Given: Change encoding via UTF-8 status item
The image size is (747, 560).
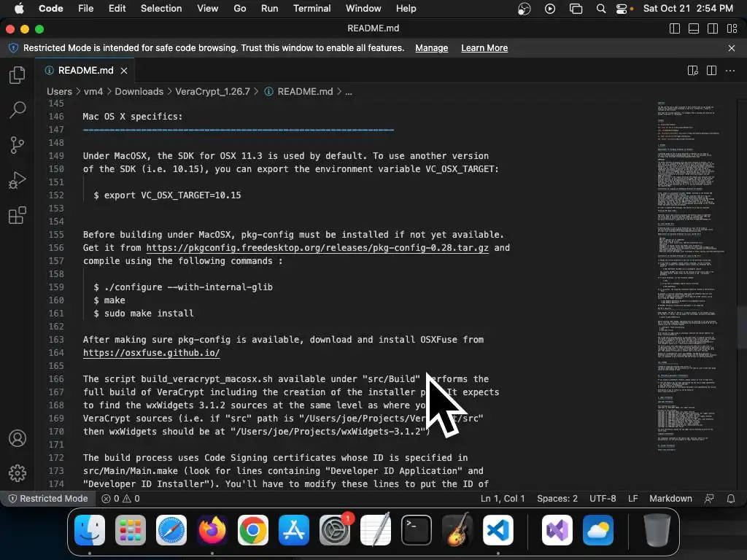Looking at the screenshot, I should 603,499.
